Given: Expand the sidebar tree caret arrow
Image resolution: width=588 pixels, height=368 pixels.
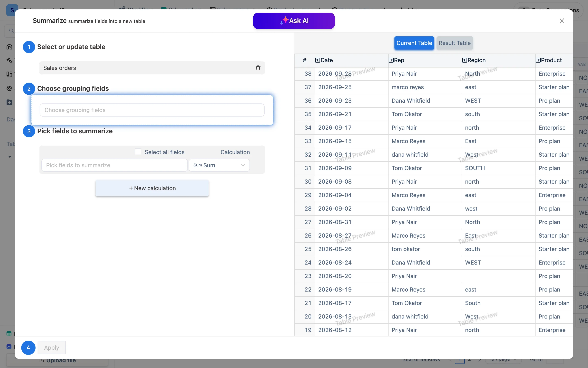Looking at the screenshot, I should (10, 157).
